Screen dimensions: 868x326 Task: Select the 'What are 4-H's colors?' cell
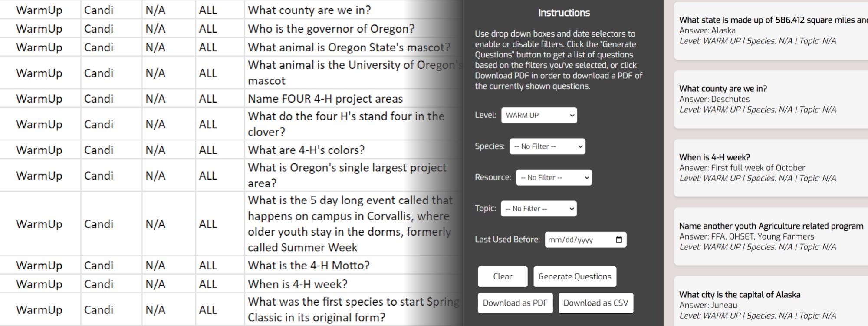tap(306, 150)
